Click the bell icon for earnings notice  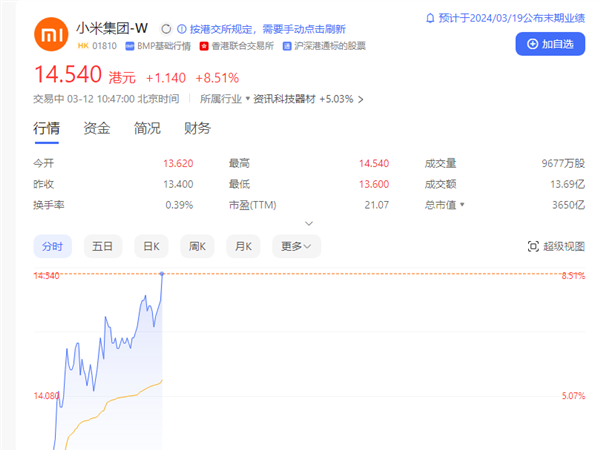coord(430,18)
